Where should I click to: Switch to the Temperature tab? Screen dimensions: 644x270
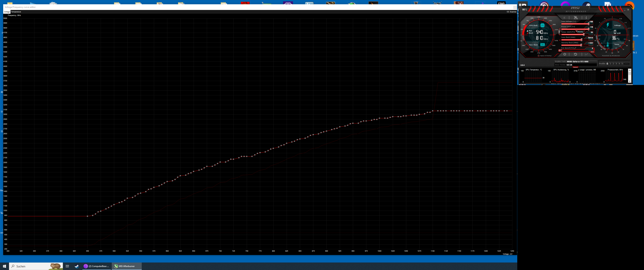(16, 12)
